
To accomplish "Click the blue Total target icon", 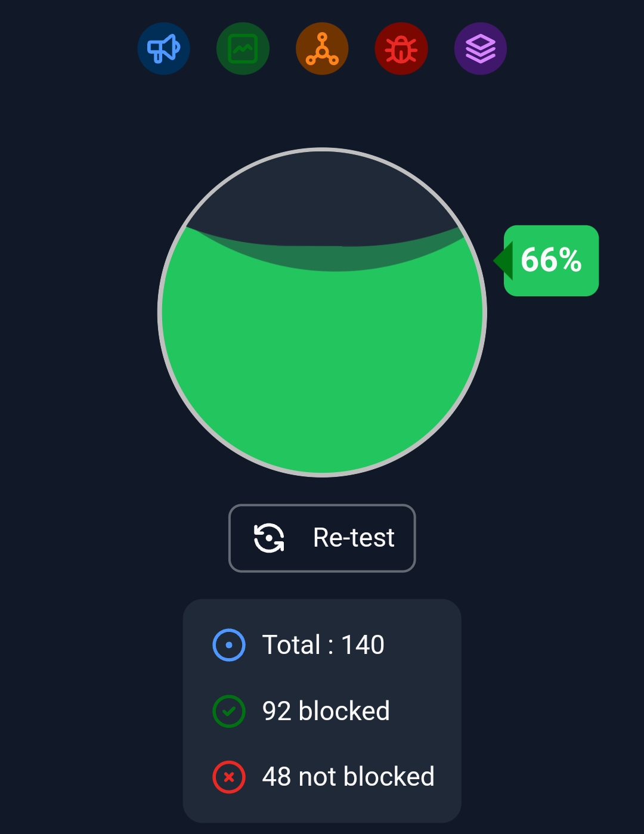I will coord(229,645).
